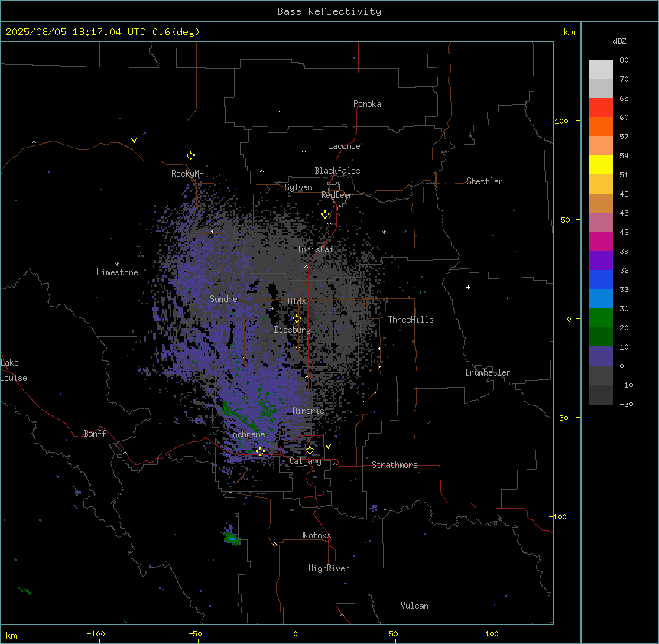Click the Blackfalds city label
This screenshot has height=644, width=659.
[337, 171]
